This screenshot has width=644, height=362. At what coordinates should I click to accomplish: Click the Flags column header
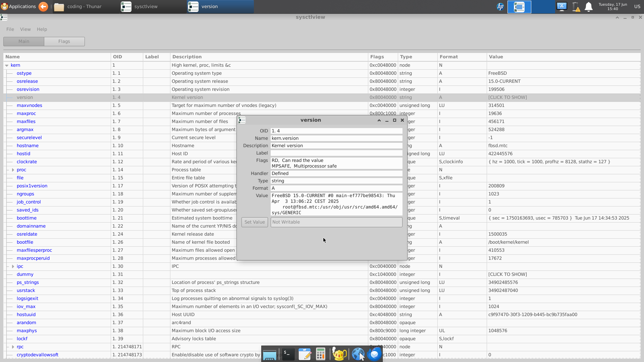[383, 57]
